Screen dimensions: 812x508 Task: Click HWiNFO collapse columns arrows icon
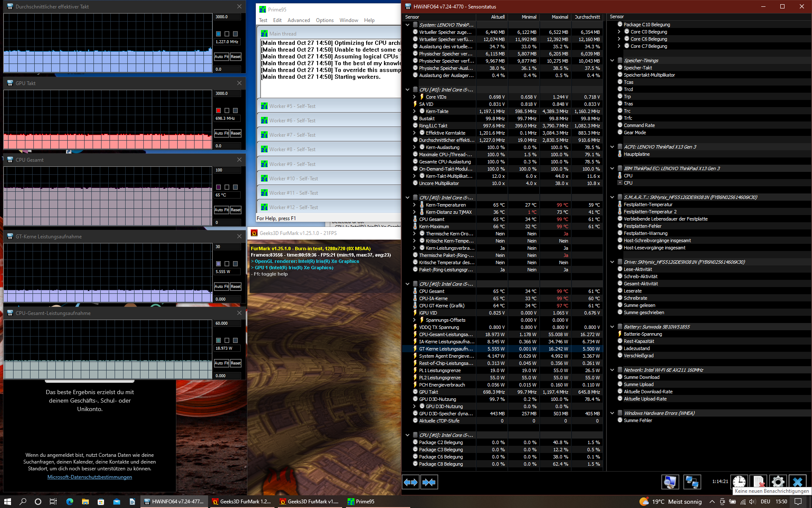pos(429,482)
